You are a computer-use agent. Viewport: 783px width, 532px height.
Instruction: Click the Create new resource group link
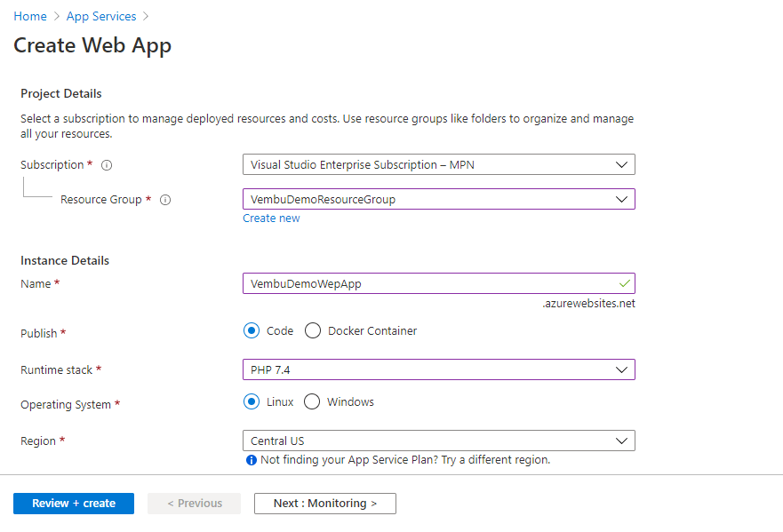coord(271,218)
